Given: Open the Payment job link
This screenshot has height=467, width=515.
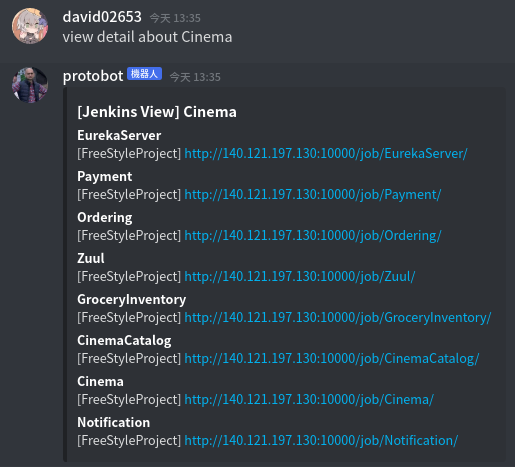Looking at the screenshot, I should (x=313, y=195).
